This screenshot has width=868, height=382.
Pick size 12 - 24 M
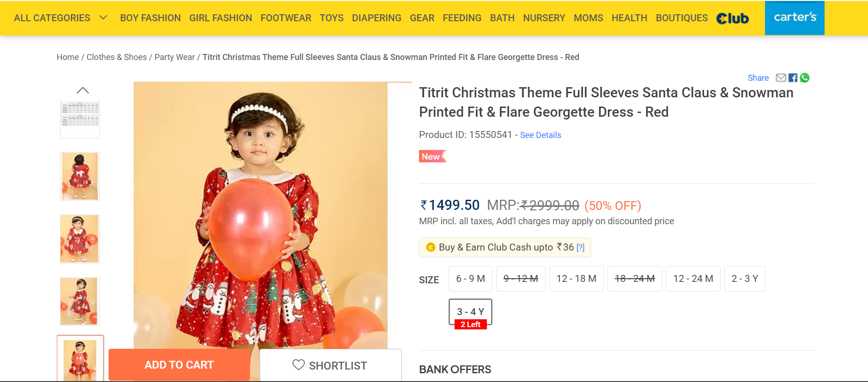point(693,279)
